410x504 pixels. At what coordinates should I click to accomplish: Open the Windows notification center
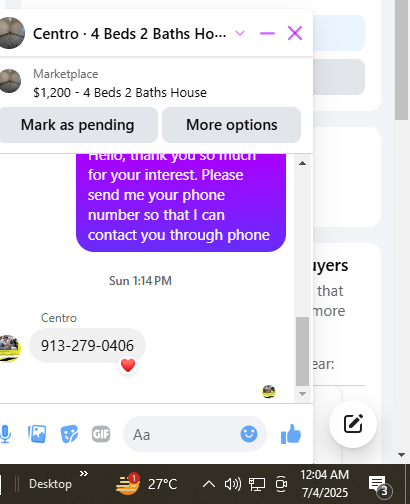380,484
